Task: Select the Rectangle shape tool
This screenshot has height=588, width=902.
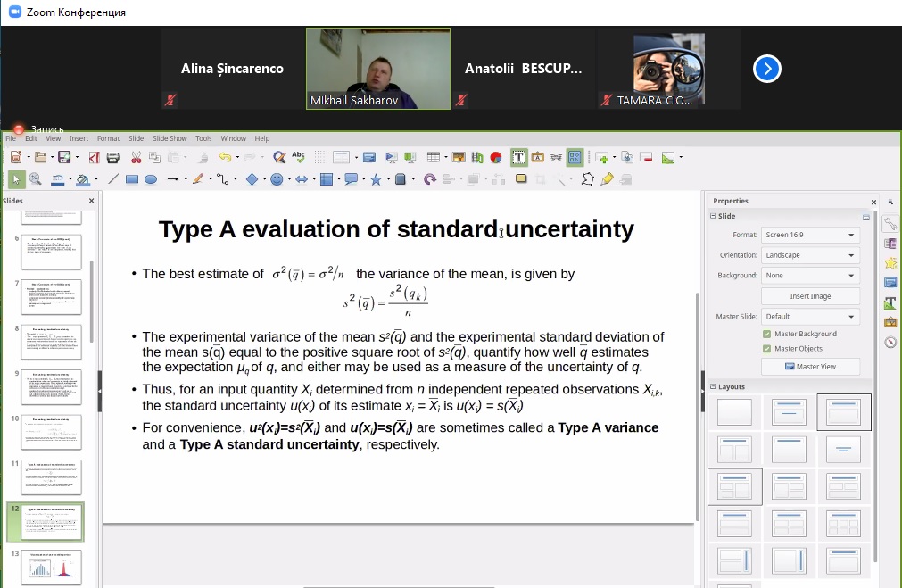Action: coord(132,179)
